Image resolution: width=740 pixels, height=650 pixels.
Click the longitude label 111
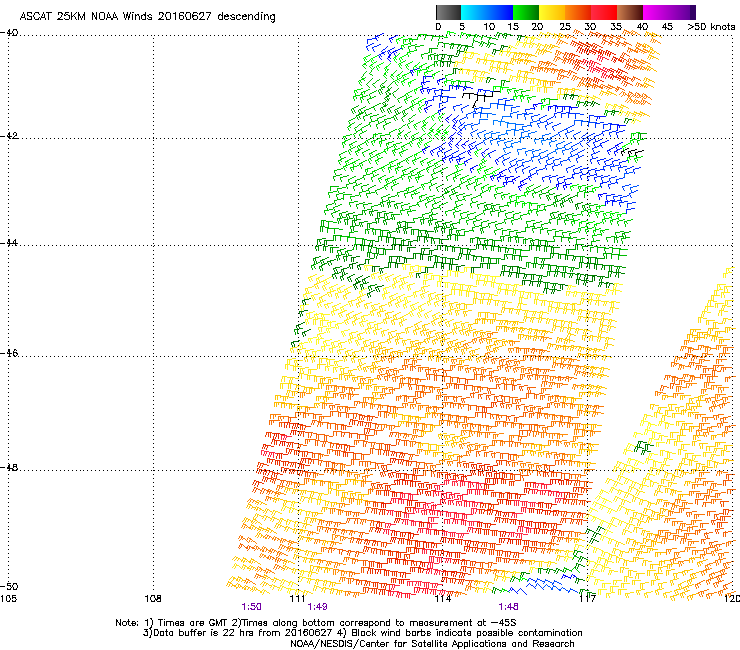[x=298, y=599]
